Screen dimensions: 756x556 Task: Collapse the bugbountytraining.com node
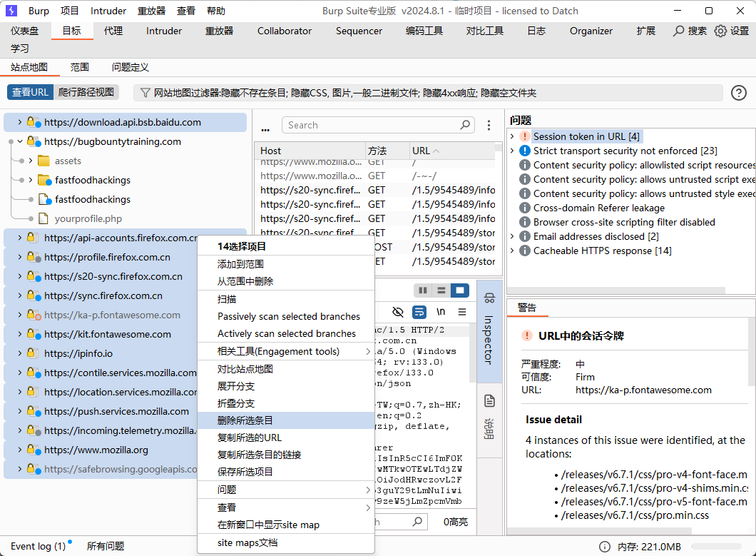pyautogui.click(x=20, y=141)
